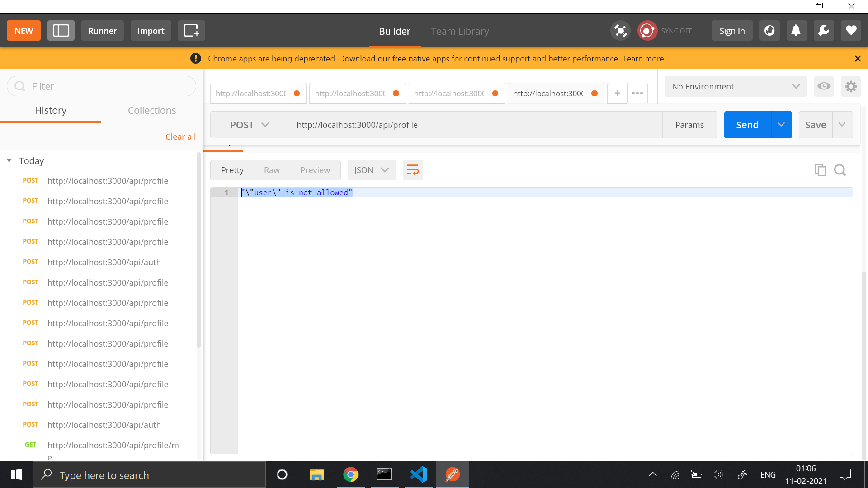
Task: Open the notifications bell icon
Action: 796,31
